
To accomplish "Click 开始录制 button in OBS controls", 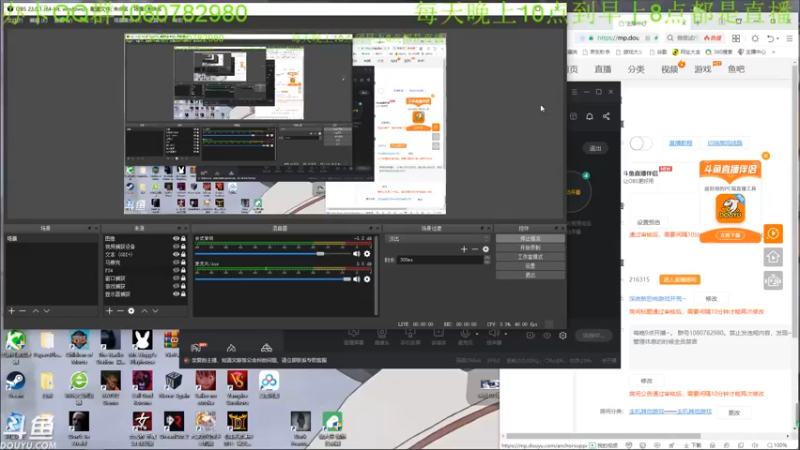I will [x=530, y=247].
